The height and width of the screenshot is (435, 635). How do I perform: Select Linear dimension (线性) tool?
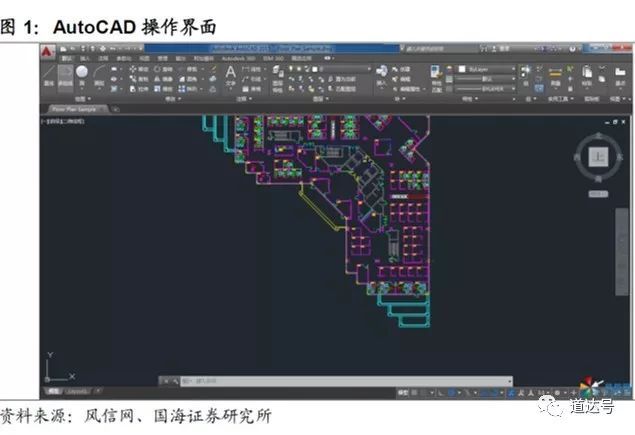pyautogui.click(x=251, y=69)
